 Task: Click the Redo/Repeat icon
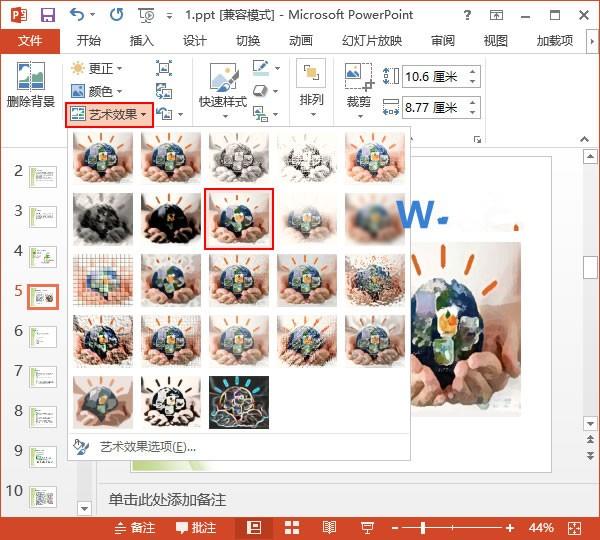116,15
